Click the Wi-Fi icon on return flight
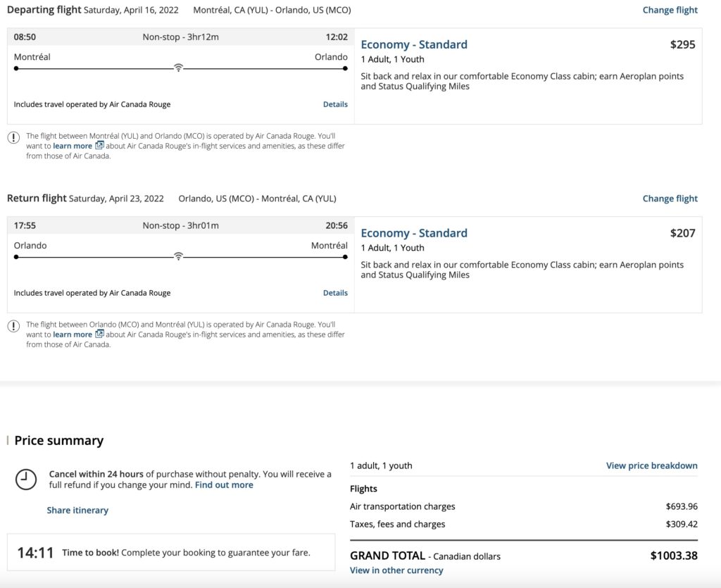Image resolution: width=721 pixels, height=588 pixels. (x=179, y=256)
